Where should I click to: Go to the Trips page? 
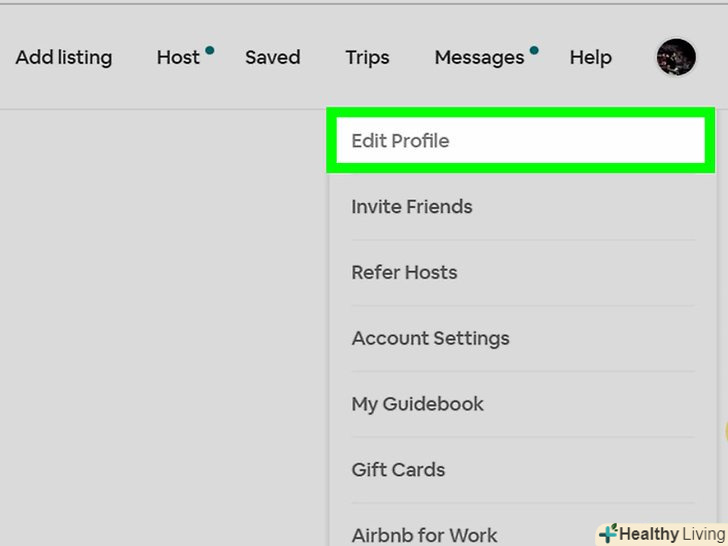tap(367, 58)
